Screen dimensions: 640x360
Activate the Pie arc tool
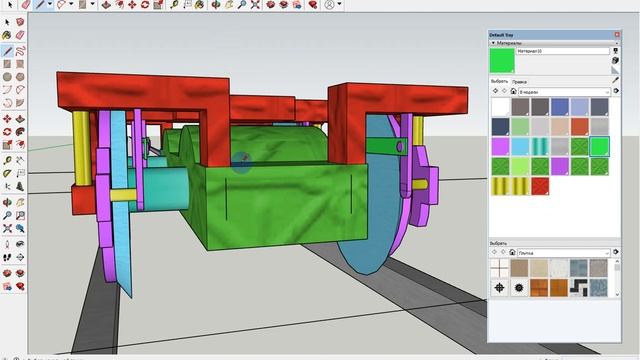coord(20,103)
